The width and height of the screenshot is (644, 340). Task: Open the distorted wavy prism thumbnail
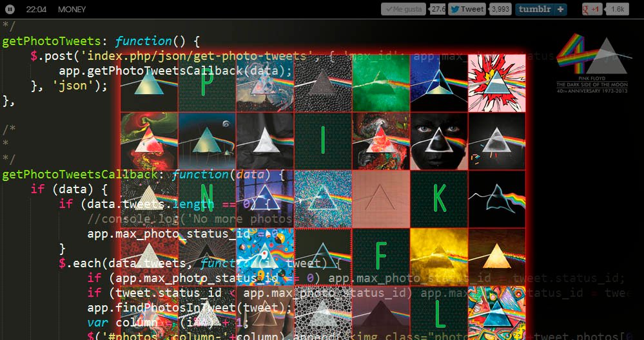pyautogui.click(x=497, y=199)
